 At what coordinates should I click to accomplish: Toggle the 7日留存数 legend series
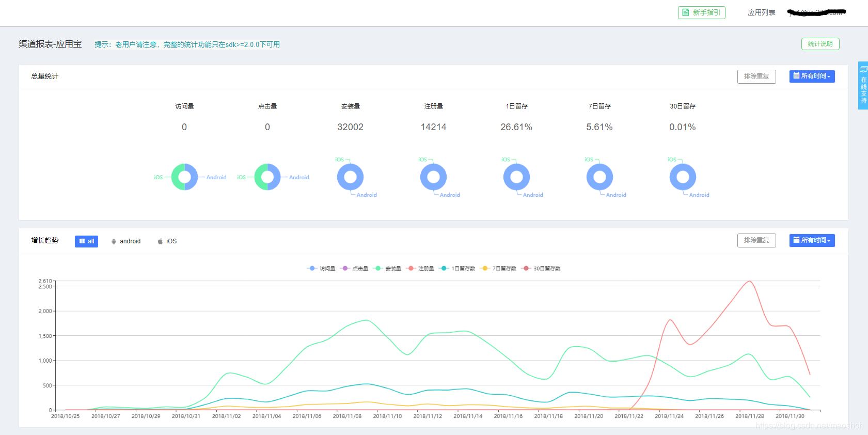click(x=498, y=268)
